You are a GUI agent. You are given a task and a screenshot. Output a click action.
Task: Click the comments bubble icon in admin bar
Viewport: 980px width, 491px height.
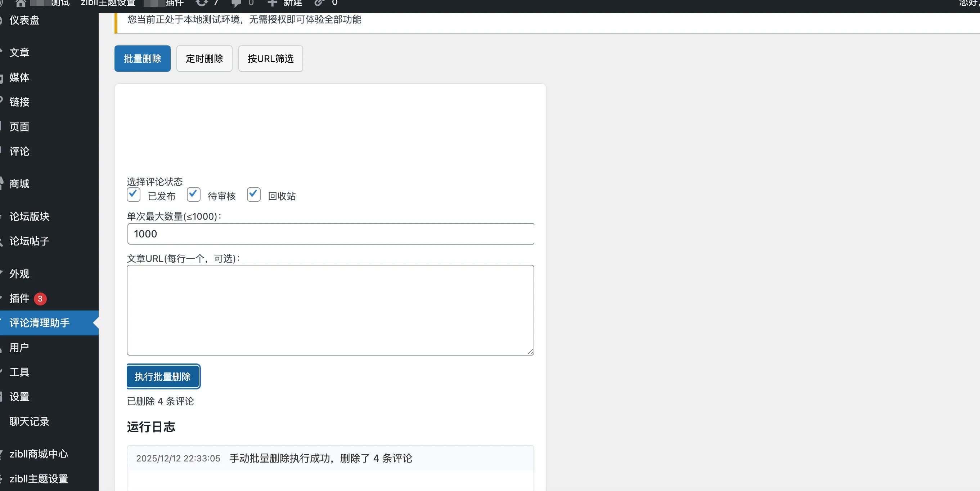pos(236,4)
